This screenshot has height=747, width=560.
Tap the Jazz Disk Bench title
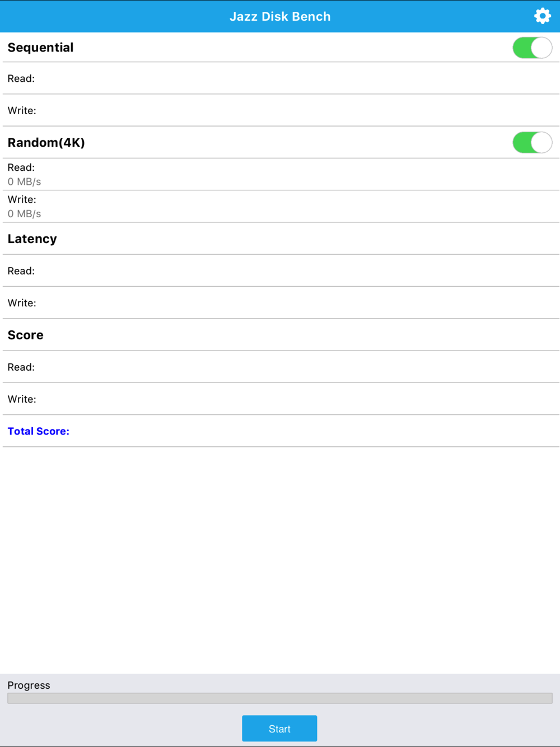click(280, 16)
